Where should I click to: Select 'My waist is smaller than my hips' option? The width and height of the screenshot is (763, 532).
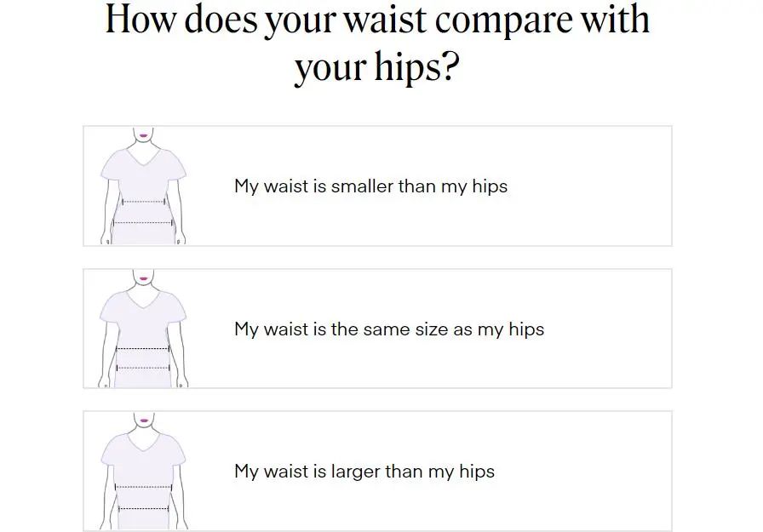pyautogui.click(x=377, y=186)
